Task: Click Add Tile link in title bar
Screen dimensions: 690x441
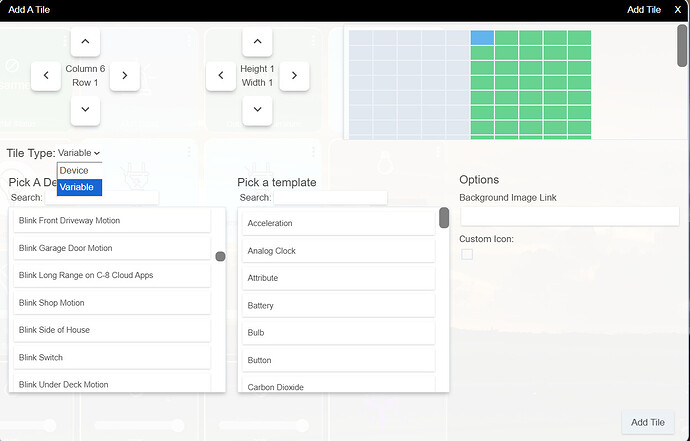Action: pos(643,9)
